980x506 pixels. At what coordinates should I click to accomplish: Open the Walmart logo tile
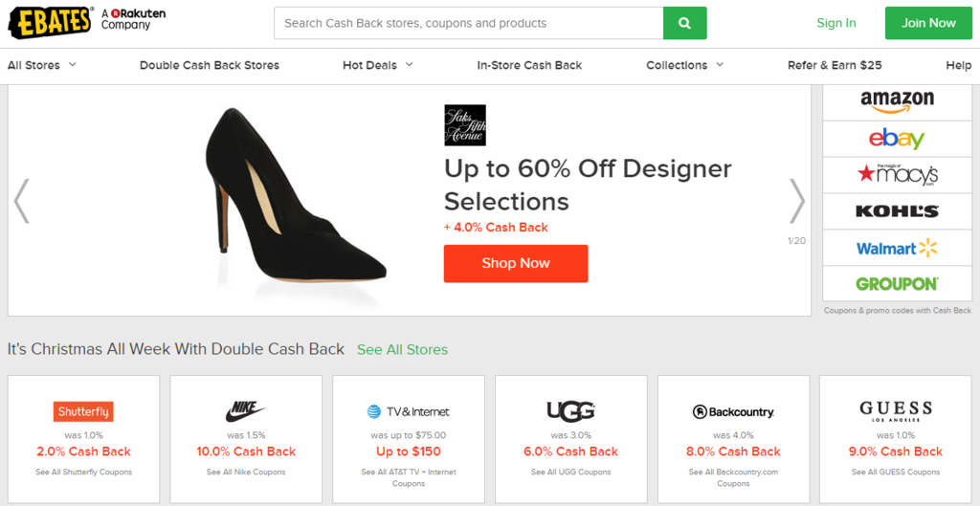[897, 248]
